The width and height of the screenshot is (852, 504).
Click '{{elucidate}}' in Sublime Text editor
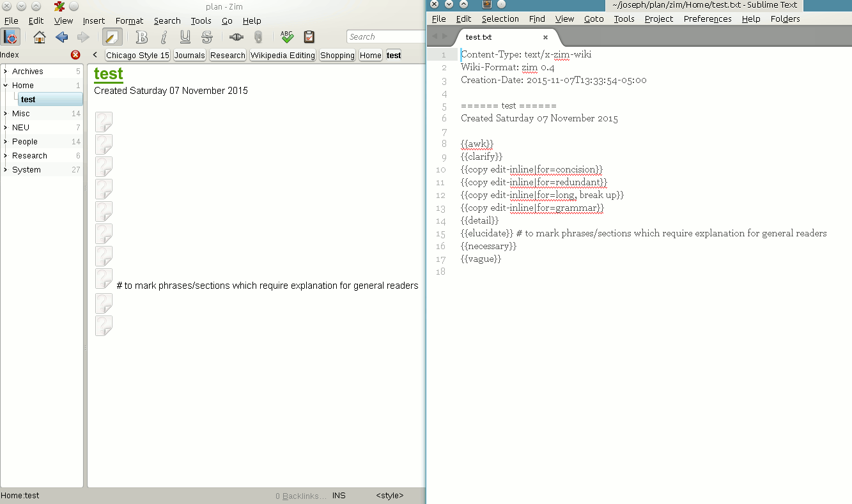pyautogui.click(x=487, y=233)
